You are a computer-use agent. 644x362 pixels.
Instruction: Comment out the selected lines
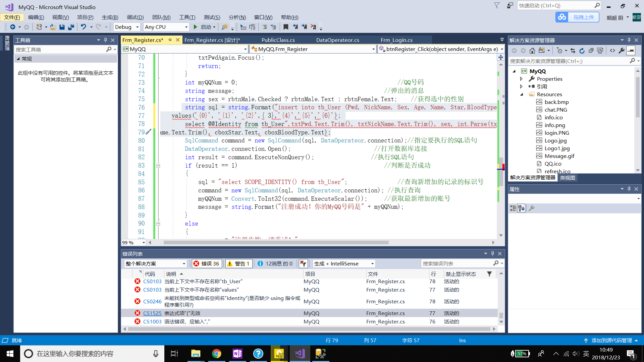pos(265,27)
